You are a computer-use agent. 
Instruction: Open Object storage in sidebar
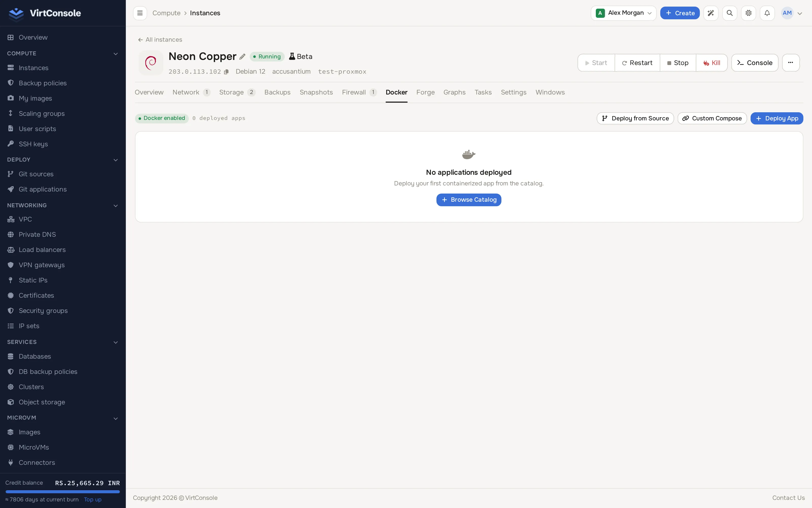tap(63, 402)
